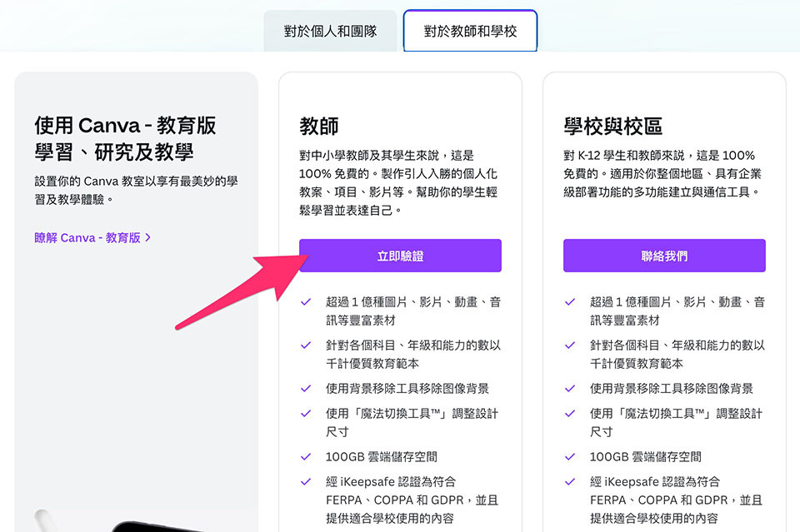This screenshot has width=800, height=532.
Task: Click the 對中小學教師 description in 教師 card
Action: click(x=398, y=183)
